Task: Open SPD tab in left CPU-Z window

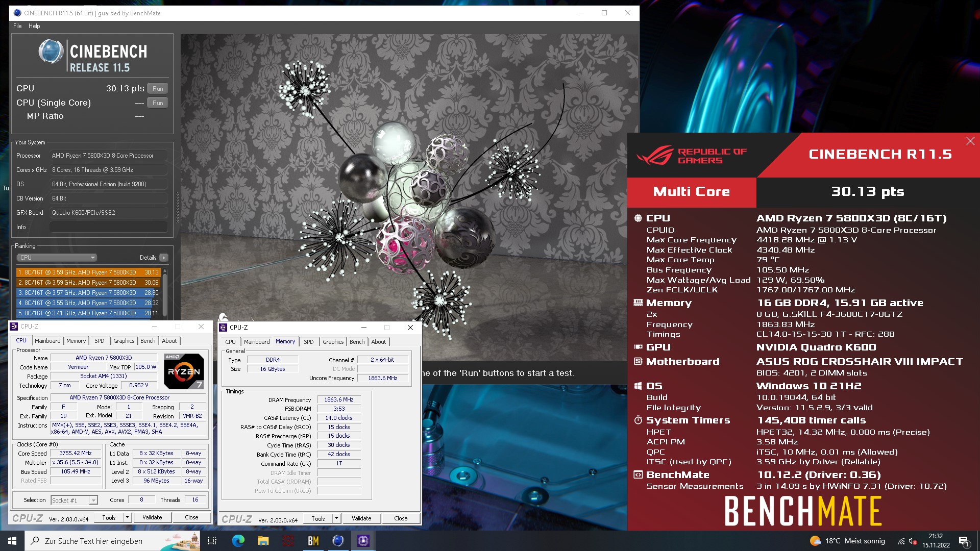Action: [x=100, y=341]
